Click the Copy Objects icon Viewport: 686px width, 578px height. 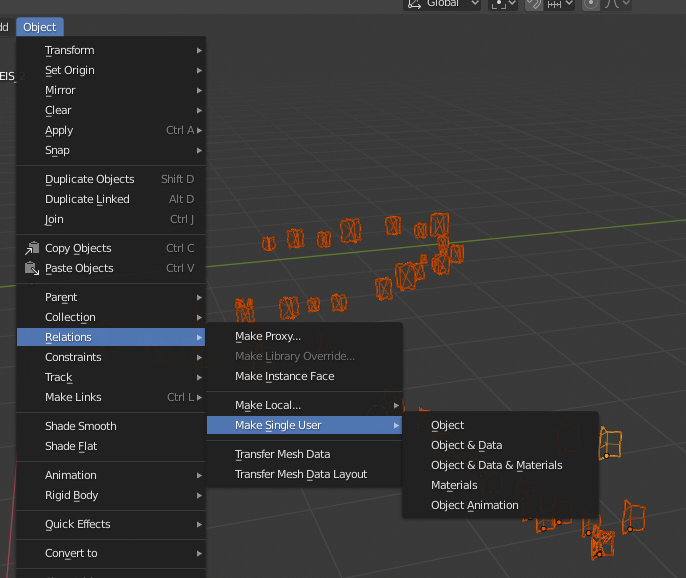coord(32,248)
